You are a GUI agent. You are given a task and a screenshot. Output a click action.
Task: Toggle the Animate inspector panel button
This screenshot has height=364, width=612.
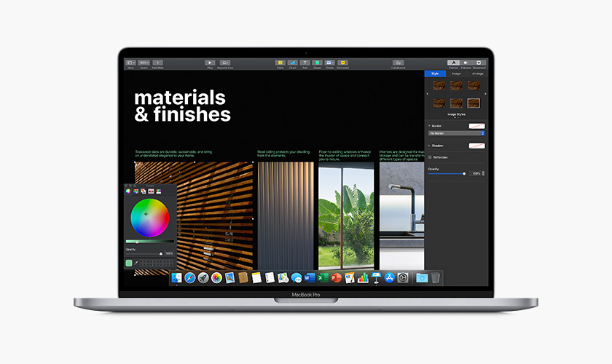pos(466,63)
